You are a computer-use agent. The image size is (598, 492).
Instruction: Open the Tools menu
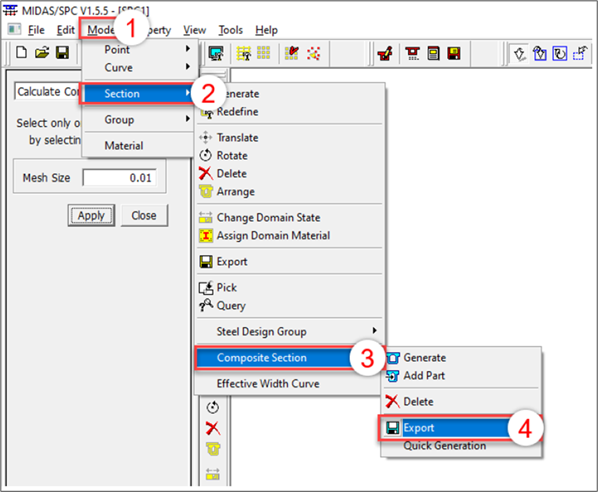click(230, 30)
